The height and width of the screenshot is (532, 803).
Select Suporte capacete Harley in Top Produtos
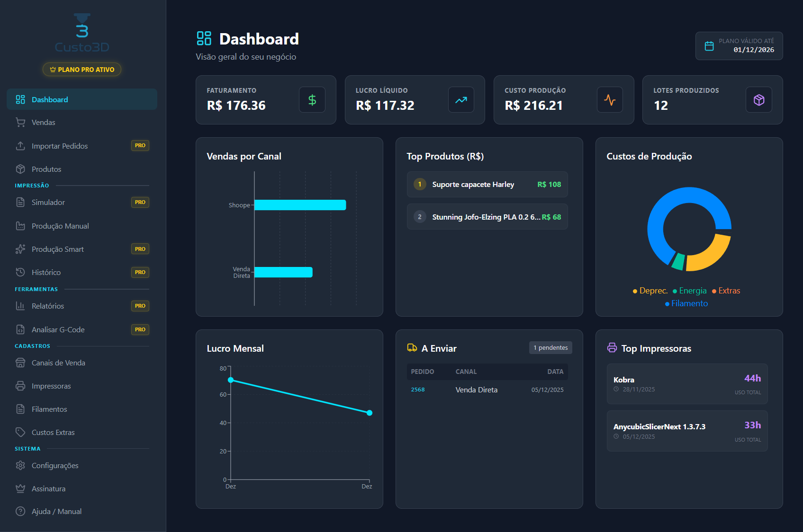click(x=473, y=185)
